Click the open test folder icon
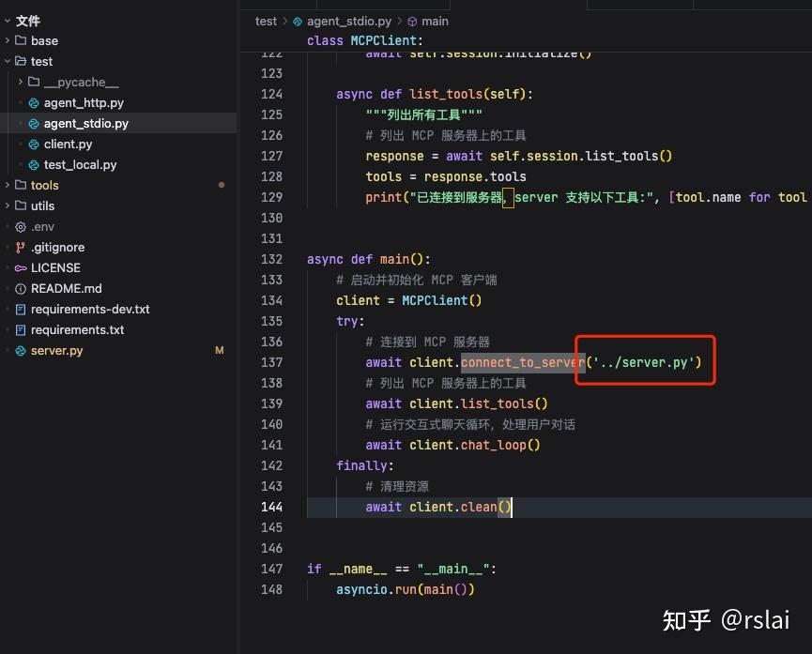Viewport: 812px width, 654px height. click(x=21, y=61)
